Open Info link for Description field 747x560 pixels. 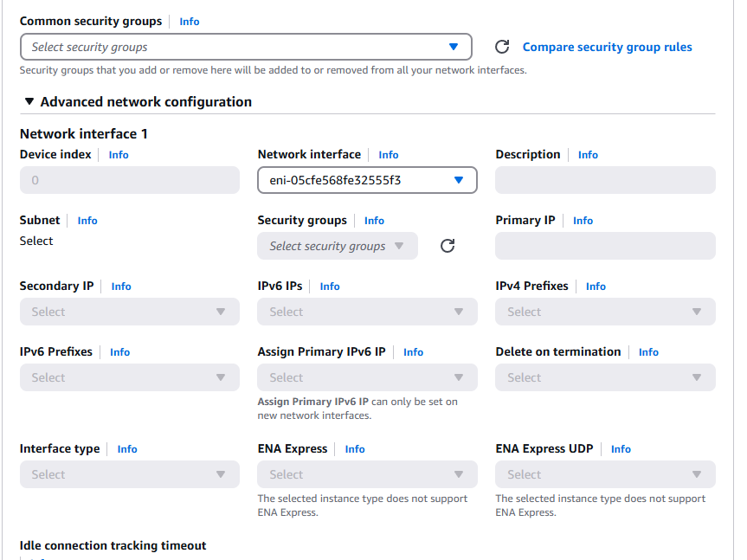[x=588, y=155]
